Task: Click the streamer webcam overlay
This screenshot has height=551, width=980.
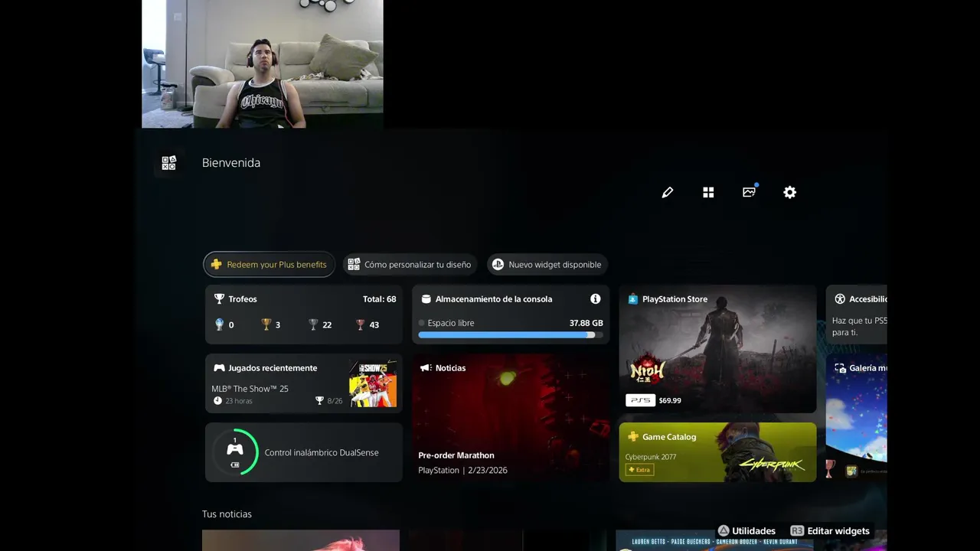Action: tap(263, 64)
